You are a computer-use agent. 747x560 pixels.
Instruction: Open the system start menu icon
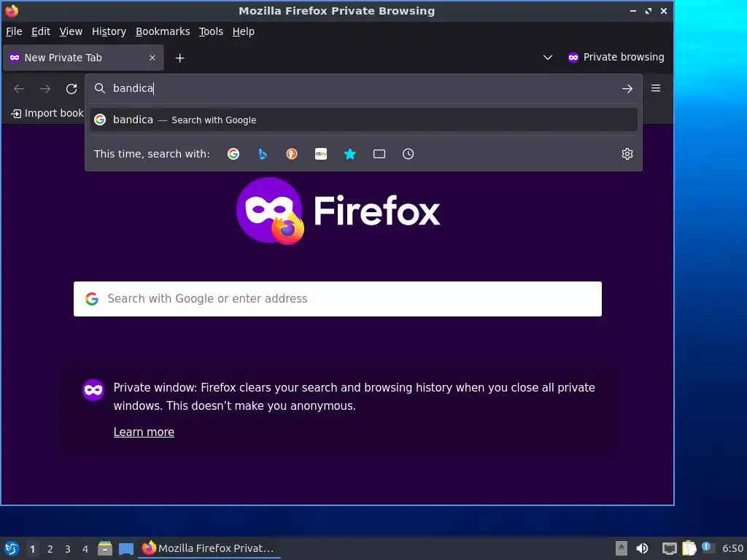click(12, 548)
